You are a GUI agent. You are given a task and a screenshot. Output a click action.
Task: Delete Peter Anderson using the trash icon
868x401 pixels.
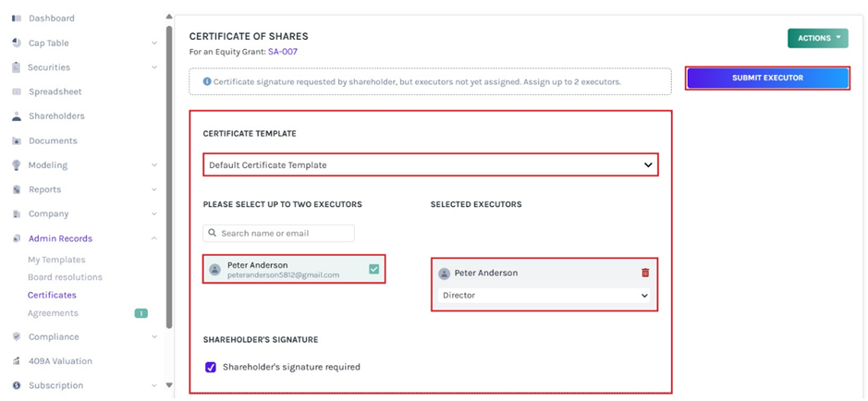pyautogui.click(x=645, y=273)
